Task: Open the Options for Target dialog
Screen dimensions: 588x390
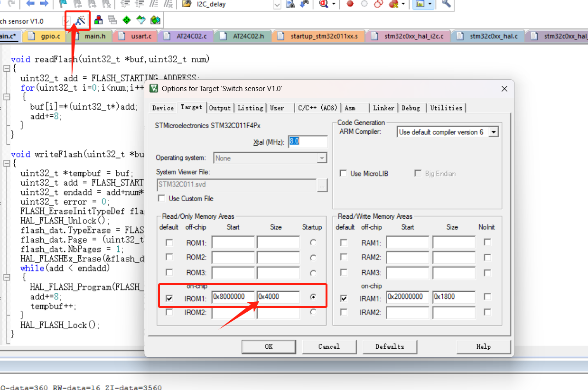Action: click(80, 20)
